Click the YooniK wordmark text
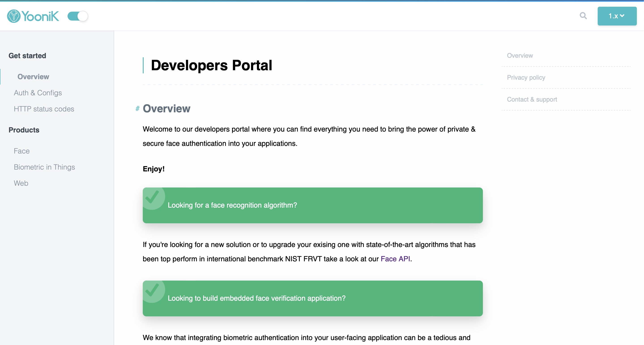 coord(41,16)
